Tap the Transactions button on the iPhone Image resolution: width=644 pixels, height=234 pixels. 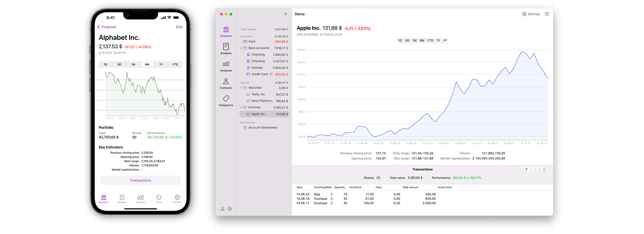click(x=140, y=181)
